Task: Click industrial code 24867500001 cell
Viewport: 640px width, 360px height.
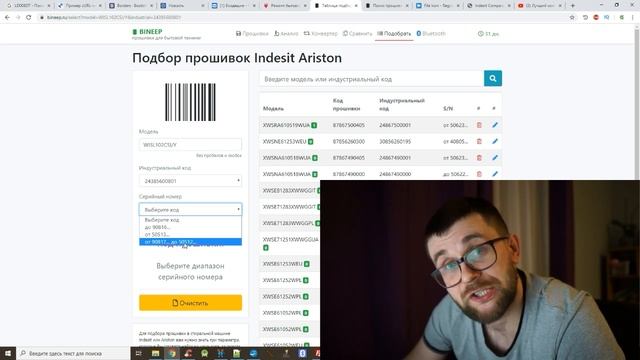Action: tap(395, 125)
